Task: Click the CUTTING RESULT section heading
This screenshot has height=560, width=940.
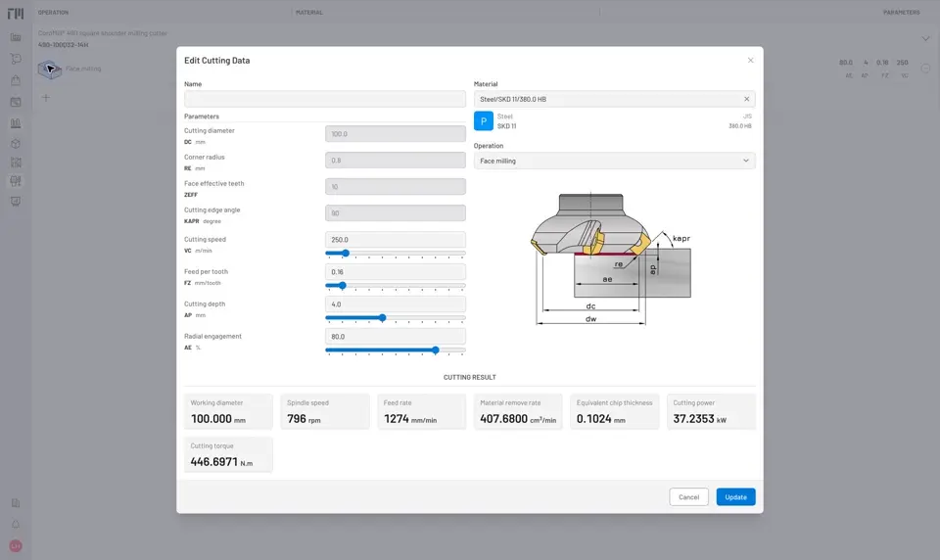Action: pos(469,377)
